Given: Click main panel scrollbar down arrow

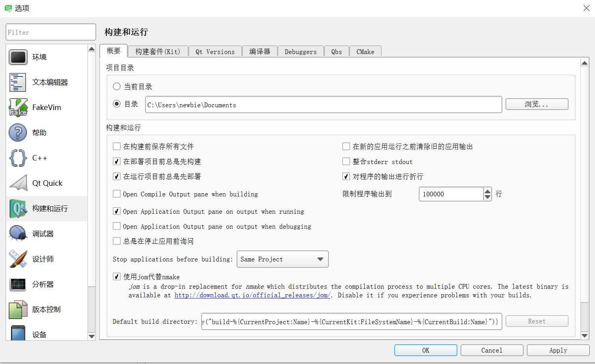Looking at the screenshot, I should [x=585, y=336].
